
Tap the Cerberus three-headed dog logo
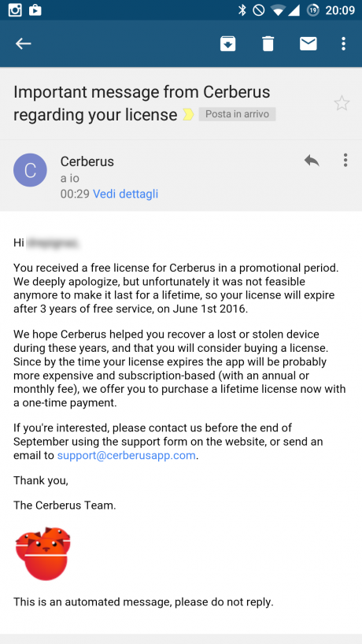pos(43,553)
